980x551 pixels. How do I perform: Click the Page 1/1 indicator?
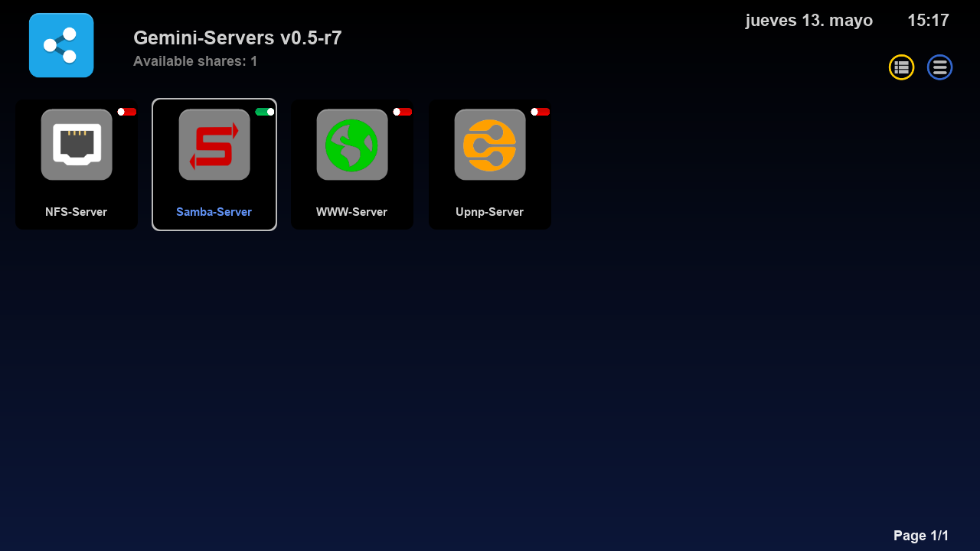tap(921, 536)
